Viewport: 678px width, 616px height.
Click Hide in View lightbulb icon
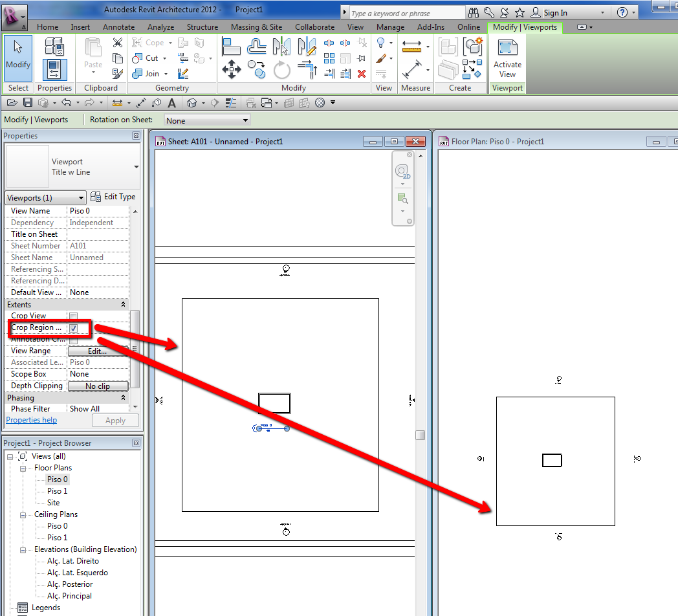pyautogui.click(x=381, y=43)
